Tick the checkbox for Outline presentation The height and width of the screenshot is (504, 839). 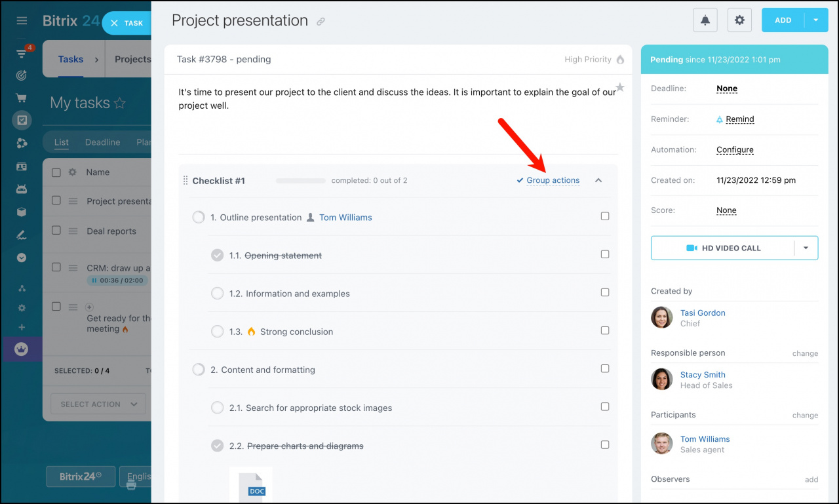pos(605,216)
